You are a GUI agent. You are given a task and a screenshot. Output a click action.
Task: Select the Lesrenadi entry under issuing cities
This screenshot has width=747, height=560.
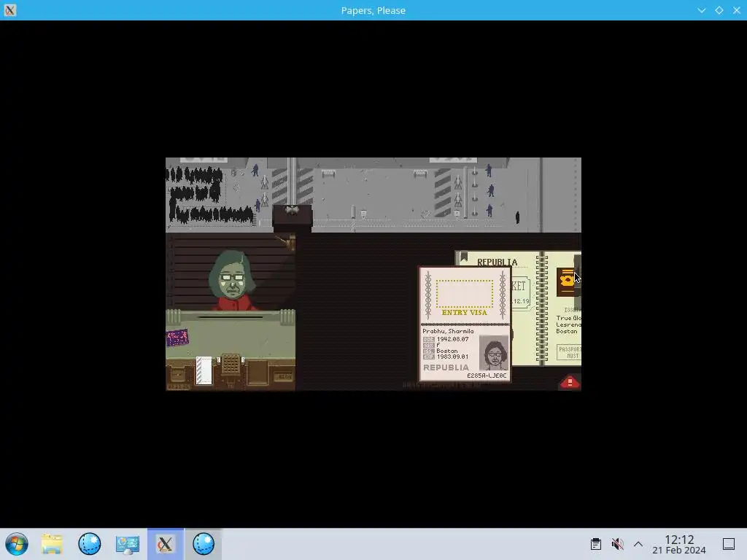point(568,324)
